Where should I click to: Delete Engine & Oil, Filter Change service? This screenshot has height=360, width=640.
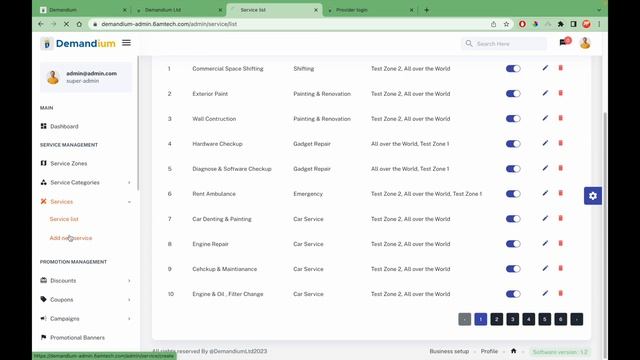coord(560,293)
